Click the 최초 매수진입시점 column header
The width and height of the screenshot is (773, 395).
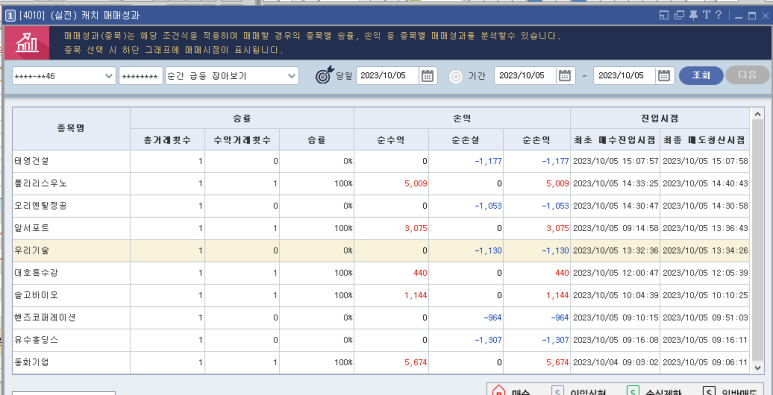615,140
